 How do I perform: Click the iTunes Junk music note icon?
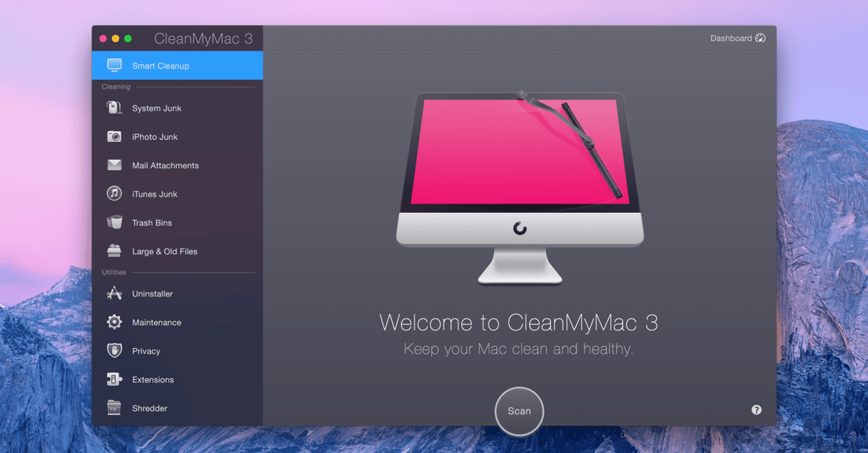coord(114,194)
